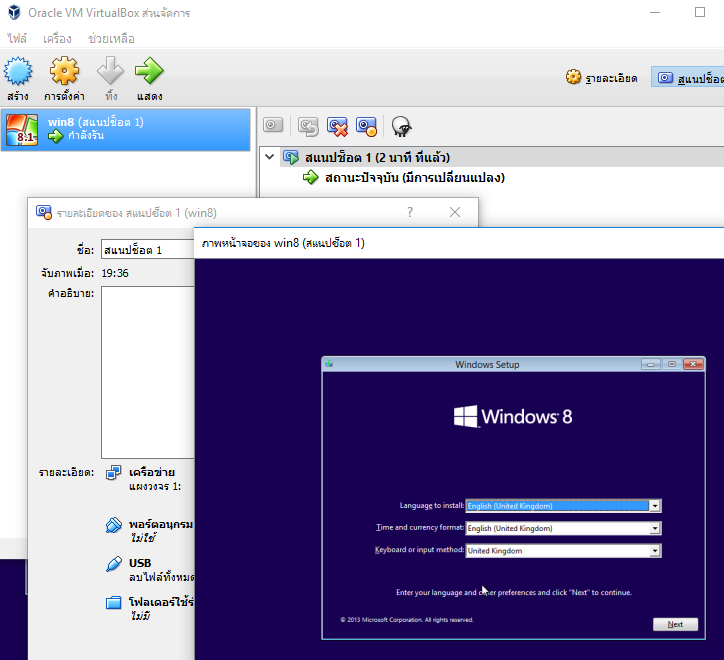Click the USB details icon
This screenshot has height=660, width=724.
click(114, 564)
